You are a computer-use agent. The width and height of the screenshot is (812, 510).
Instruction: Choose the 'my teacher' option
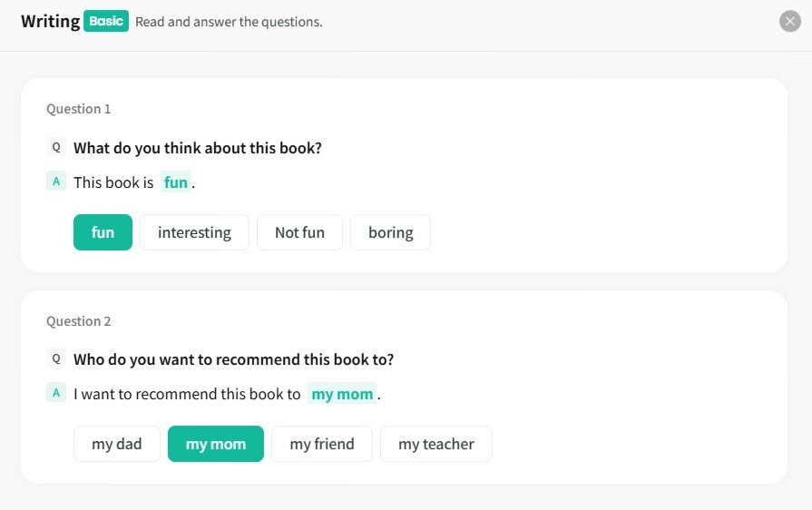tap(436, 444)
